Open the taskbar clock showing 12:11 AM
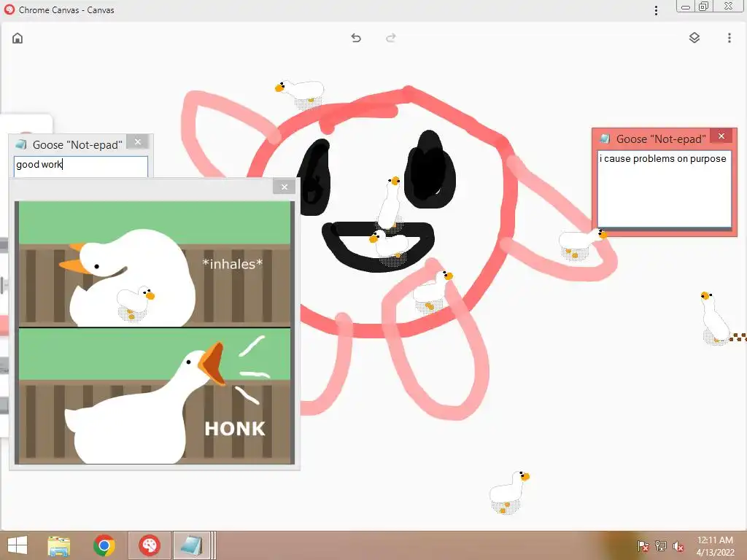 [x=715, y=546]
